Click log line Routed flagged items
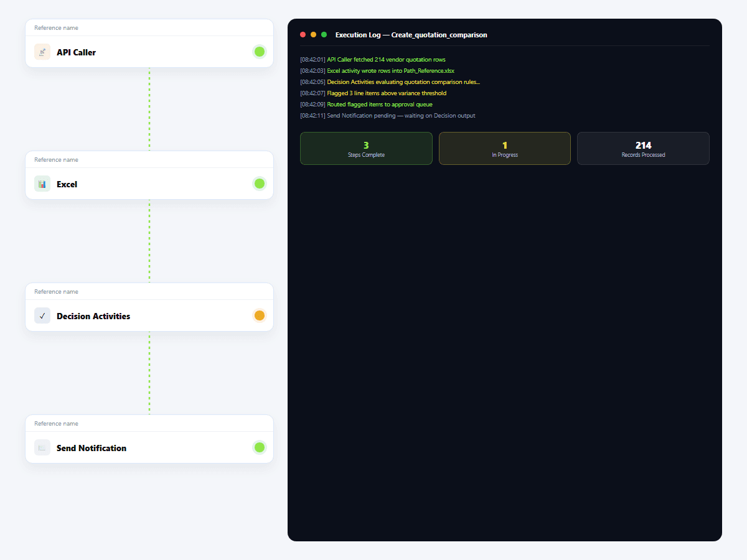 pos(366,105)
